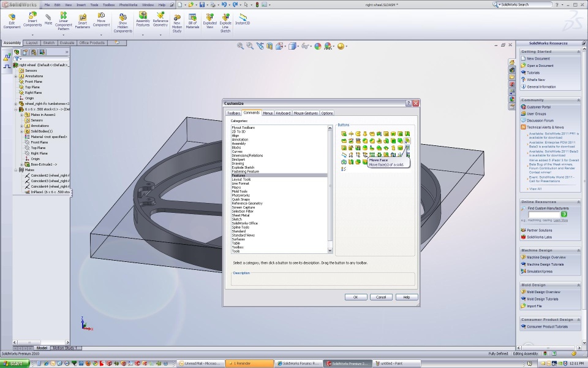Switch to the Evaluate ribbon tab
Viewport: 588px width, 368px height.
coord(67,43)
